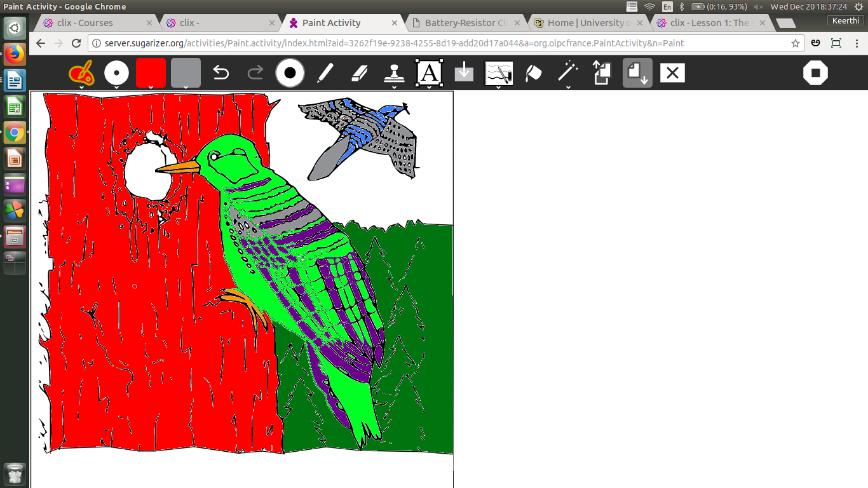Click the clear canvas X button
Image resolution: width=868 pixels, height=488 pixels.
coord(672,73)
